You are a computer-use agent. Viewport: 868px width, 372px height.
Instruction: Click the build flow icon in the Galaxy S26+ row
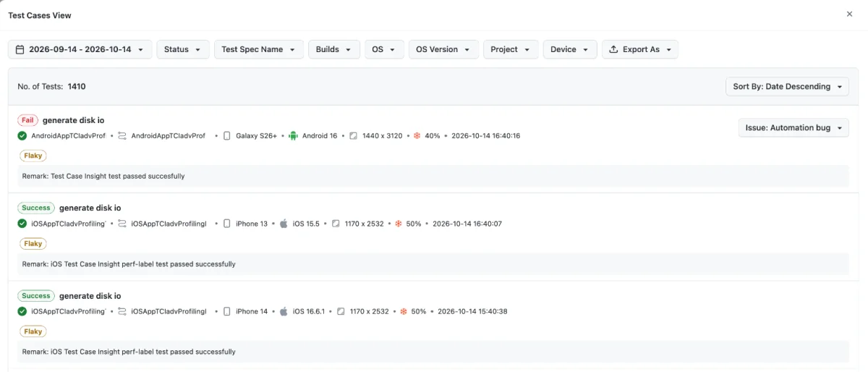(122, 136)
